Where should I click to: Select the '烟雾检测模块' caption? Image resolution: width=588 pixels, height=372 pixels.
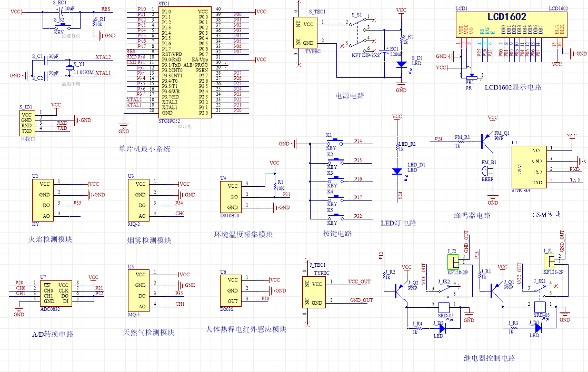tap(150, 240)
